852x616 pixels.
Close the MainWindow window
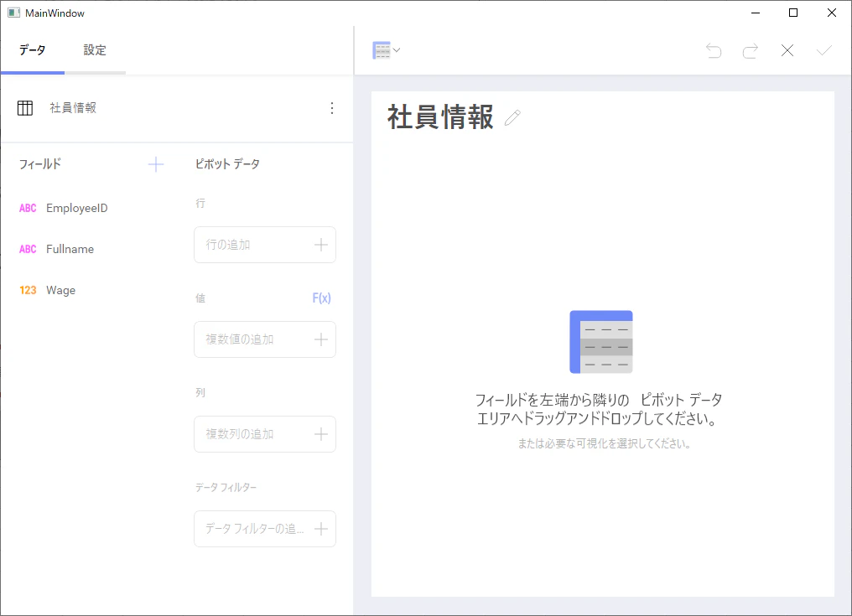point(831,13)
